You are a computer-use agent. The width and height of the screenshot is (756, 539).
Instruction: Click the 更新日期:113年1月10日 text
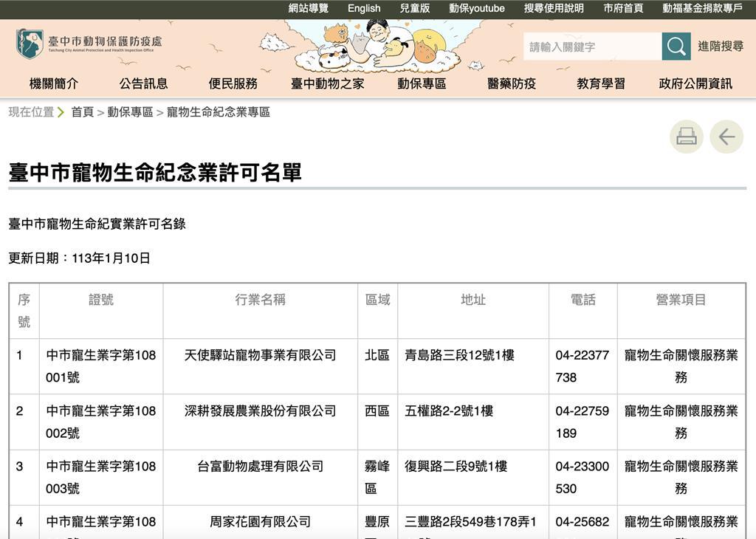[x=80, y=258]
